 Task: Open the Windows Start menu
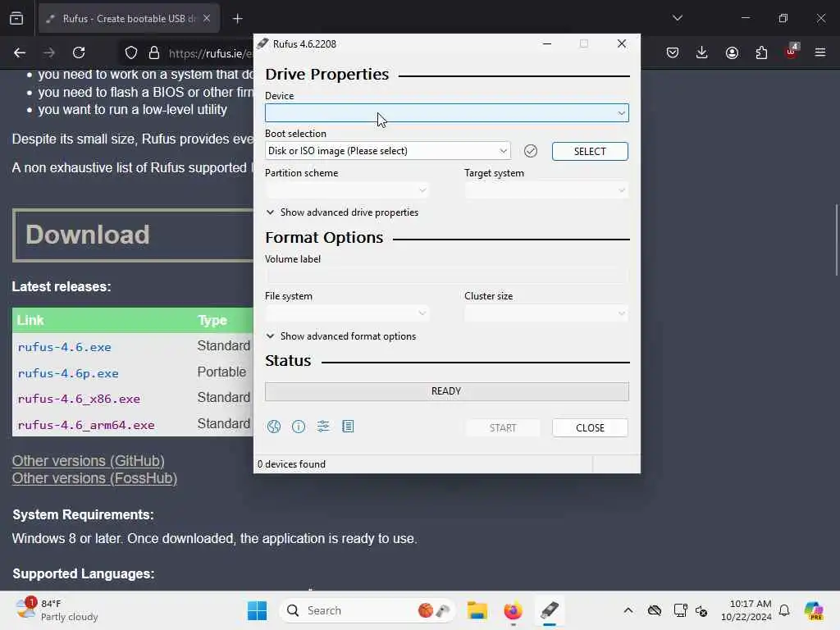[257, 610]
